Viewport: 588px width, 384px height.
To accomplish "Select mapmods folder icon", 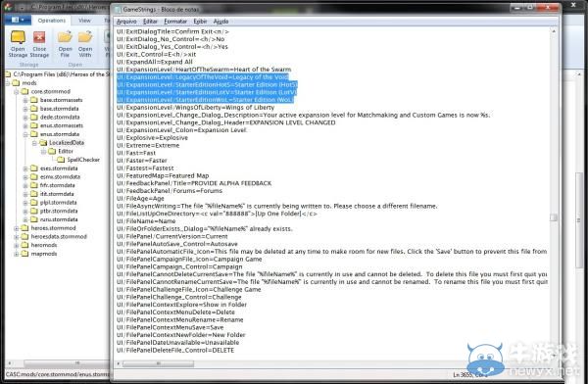I will click(25, 254).
